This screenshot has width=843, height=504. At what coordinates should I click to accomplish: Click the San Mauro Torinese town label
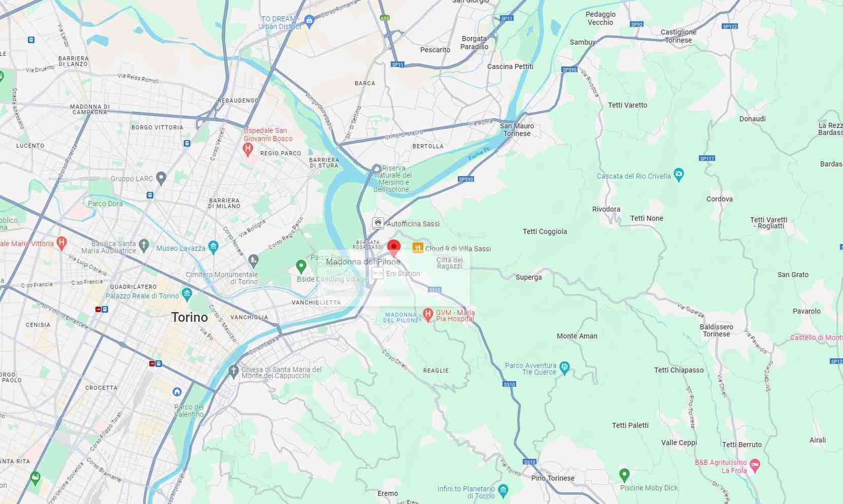point(517,129)
